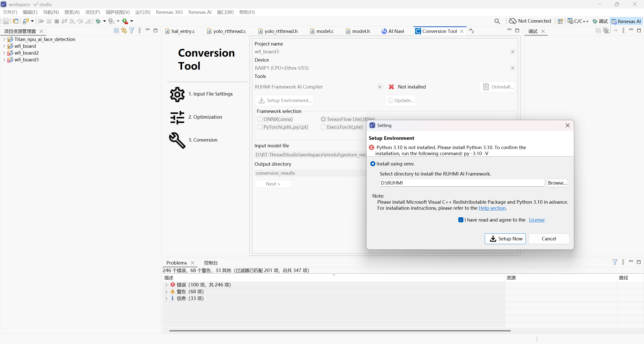Click Cancel in the Setting dialog
The image size is (644, 344).
pos(549,239)
